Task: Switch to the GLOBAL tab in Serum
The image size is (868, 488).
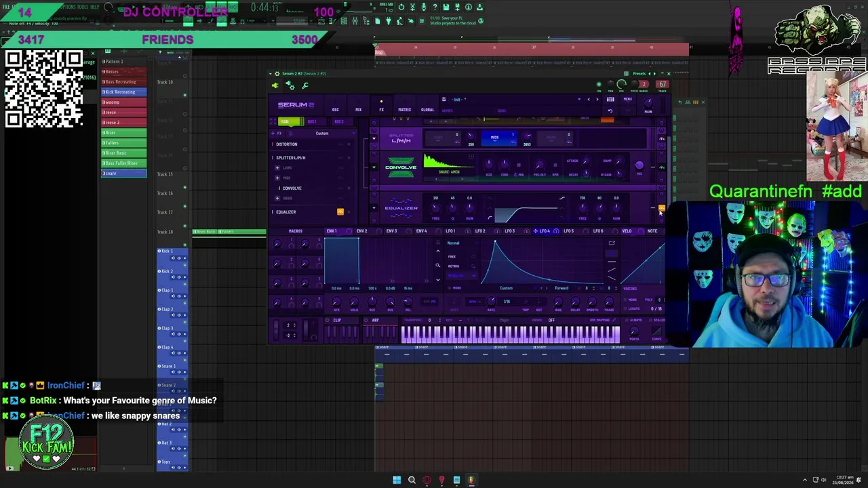Action: pyautogui.click(x=427, y=110)
